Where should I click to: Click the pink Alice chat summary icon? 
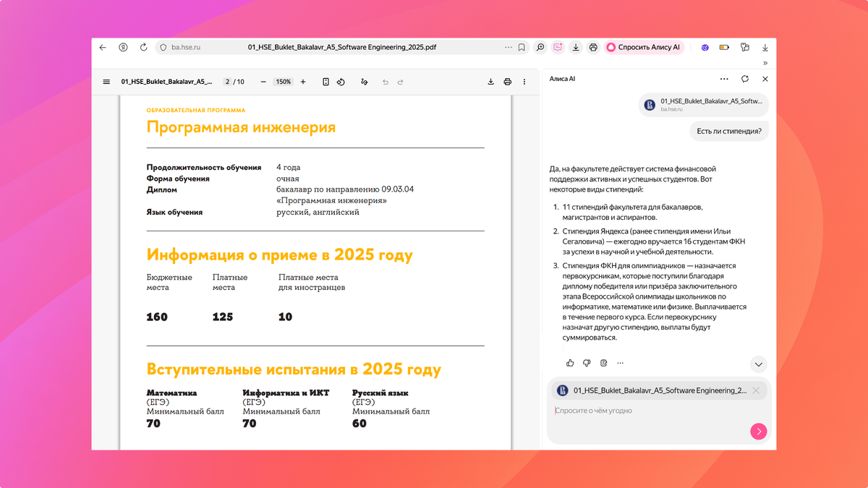click(558, 48)
